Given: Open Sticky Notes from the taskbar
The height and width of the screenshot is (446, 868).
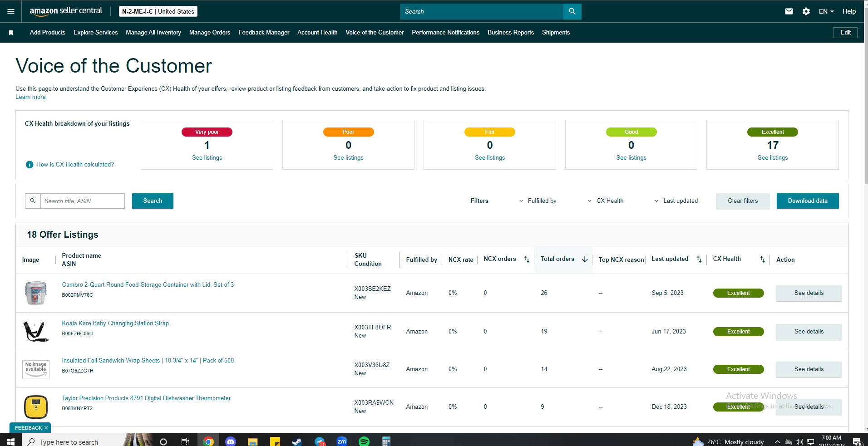Looking at the screenshot, I should [275, 441].
